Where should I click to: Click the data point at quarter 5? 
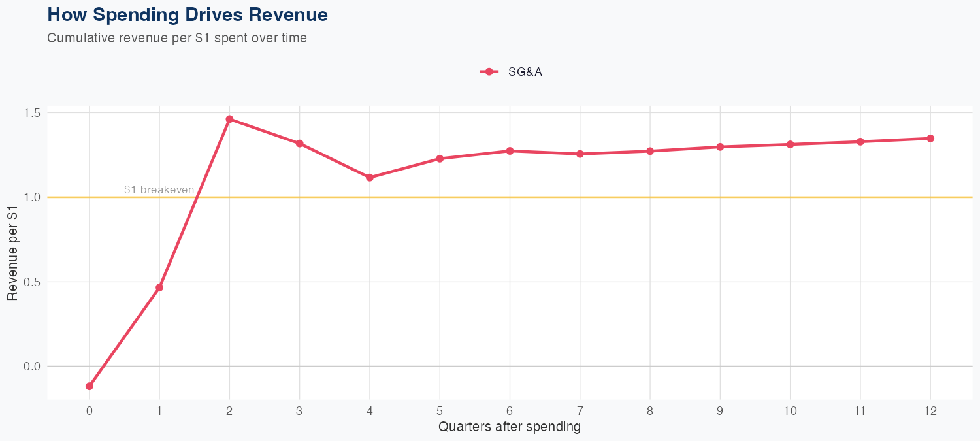(x=440, y=159)
